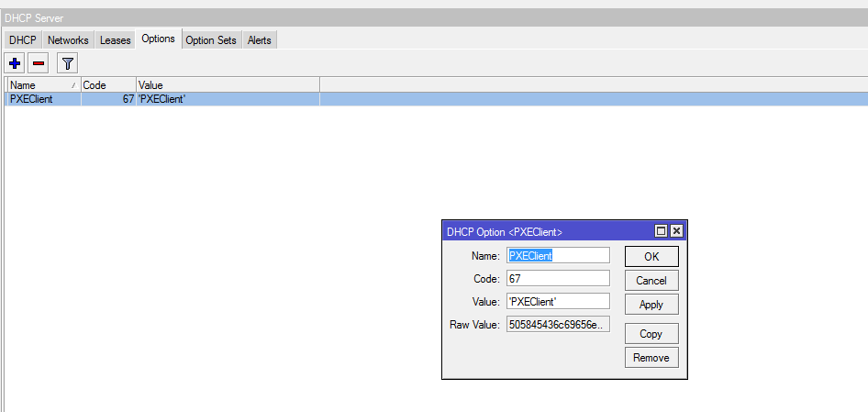Edit the Value field 'PXEClient'
Screen dimensions: 868x412
pyautogui.click(x=558, y=301)
